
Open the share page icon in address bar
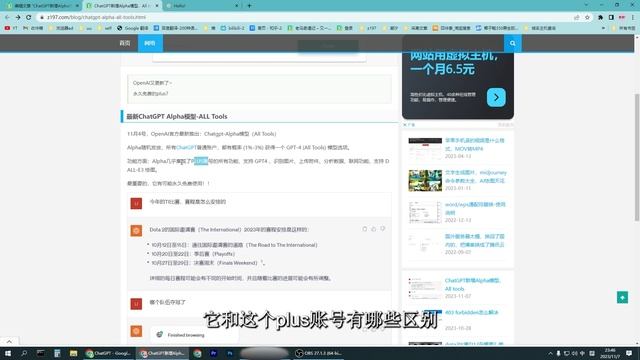point(577,17)
